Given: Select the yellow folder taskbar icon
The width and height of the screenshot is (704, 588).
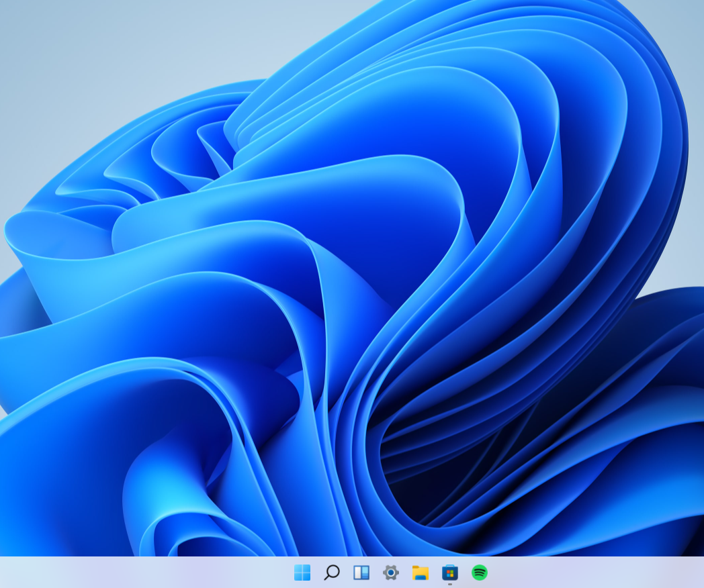Looking at the screenshot, I should tap(421, 573).
